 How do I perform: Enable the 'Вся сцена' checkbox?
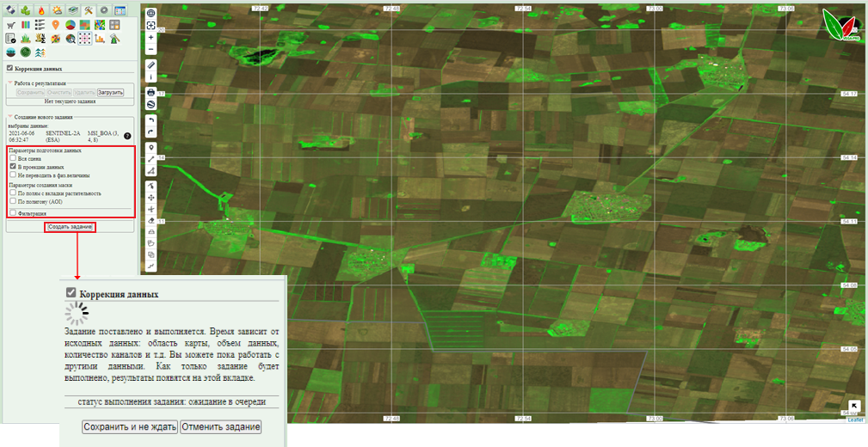click(12, 158)
